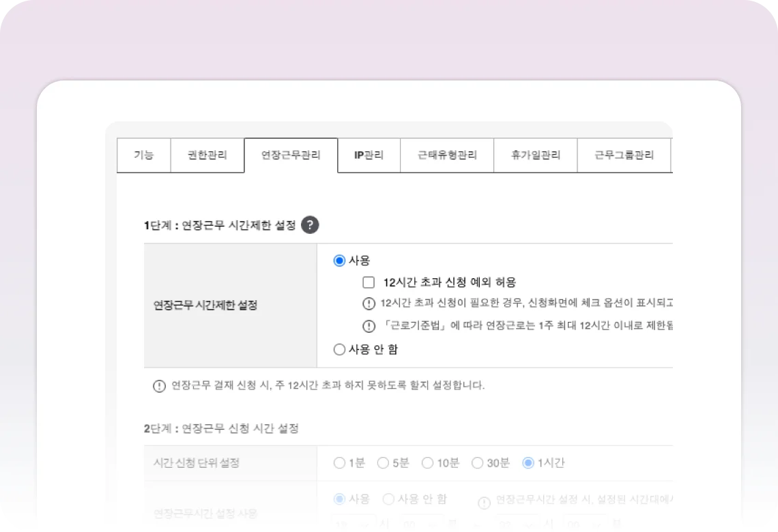Choose the 1분 time unit radio
This screenshot has height=532, width=778.
(x=339, y=463)
